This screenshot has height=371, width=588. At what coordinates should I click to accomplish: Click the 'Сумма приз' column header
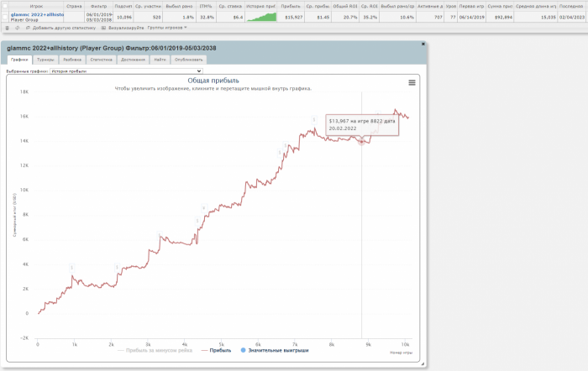(500, 7)
